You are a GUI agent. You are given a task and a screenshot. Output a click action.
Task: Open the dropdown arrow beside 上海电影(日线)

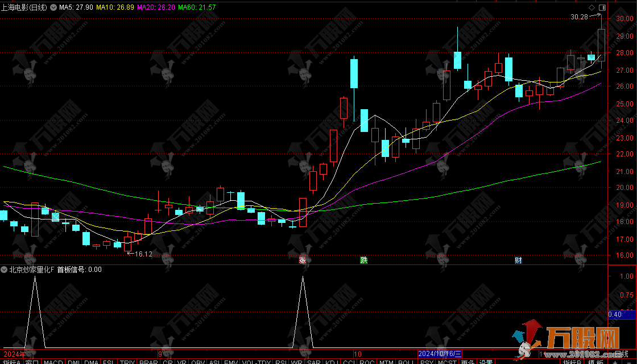(53, 7)
